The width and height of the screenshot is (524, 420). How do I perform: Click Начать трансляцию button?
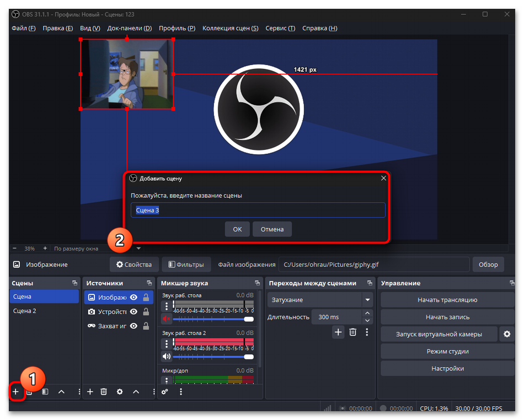point(447,300)
